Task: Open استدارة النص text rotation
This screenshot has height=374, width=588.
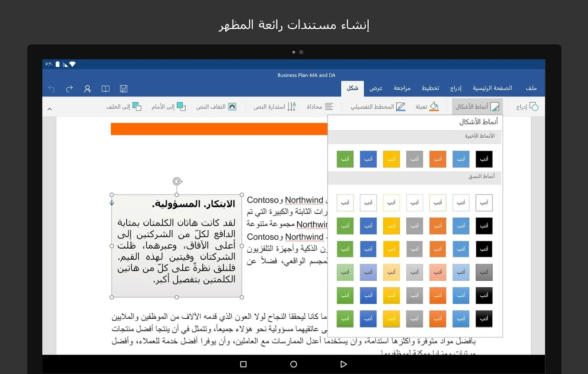Action: click(275, 107)
